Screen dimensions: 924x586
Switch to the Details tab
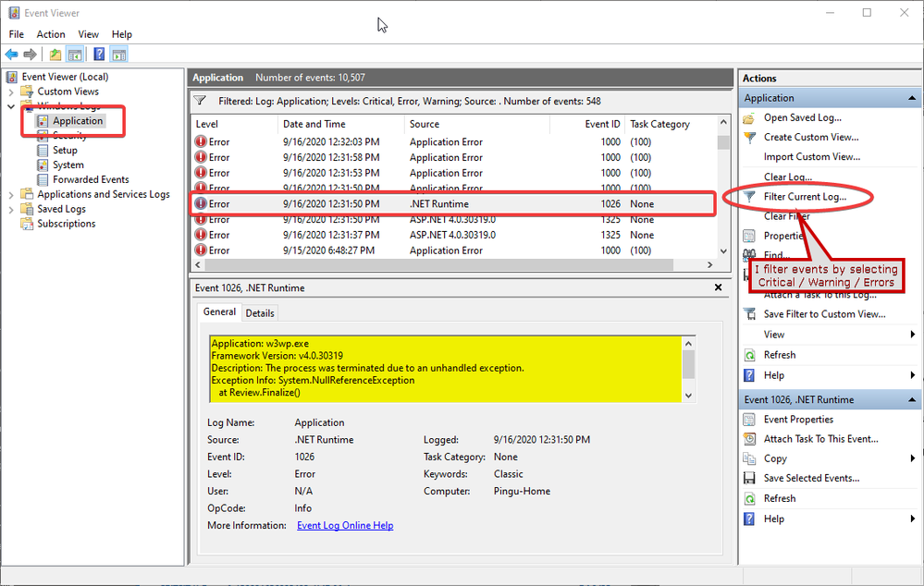(260, 313)
